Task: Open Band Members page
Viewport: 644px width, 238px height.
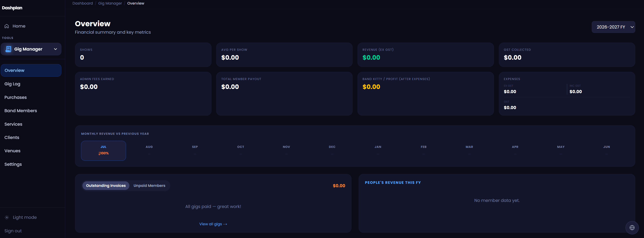Action: tap(21, 111)
